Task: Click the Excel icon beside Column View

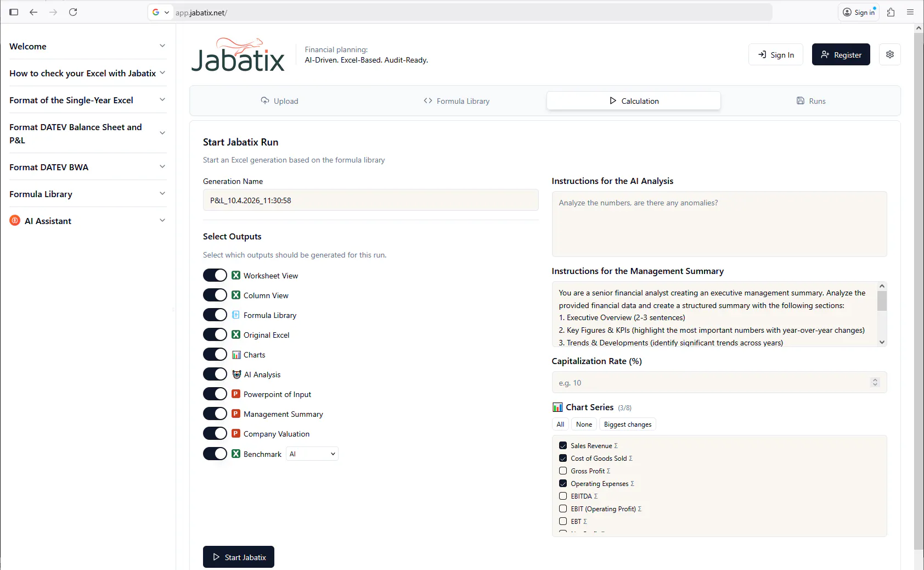Action: [236, 295]
